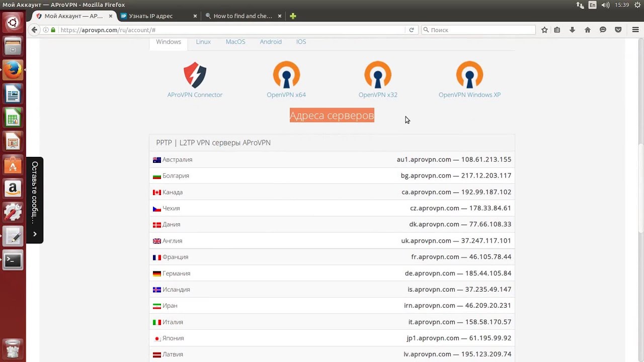Image resolution: width=644 pixels, height=362 pixels.
Task: Open the OpenVPN x64 download link
Action: (286, 95)
